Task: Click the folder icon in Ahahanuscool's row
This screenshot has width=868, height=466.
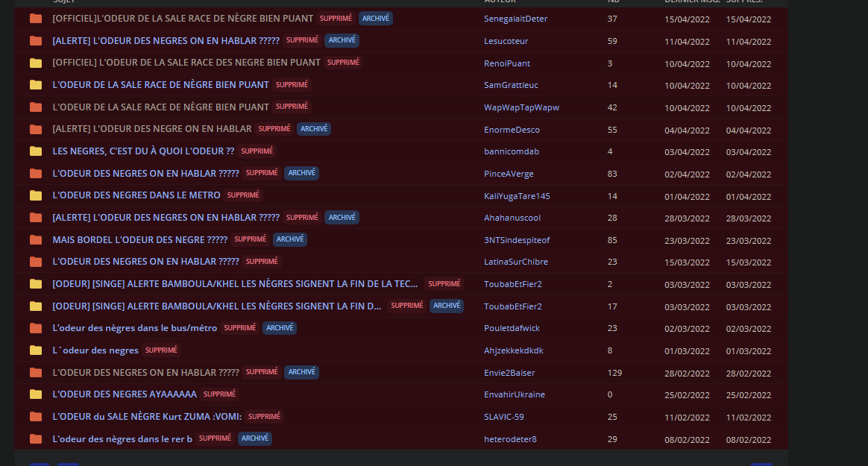Action: tap(36, 218)
